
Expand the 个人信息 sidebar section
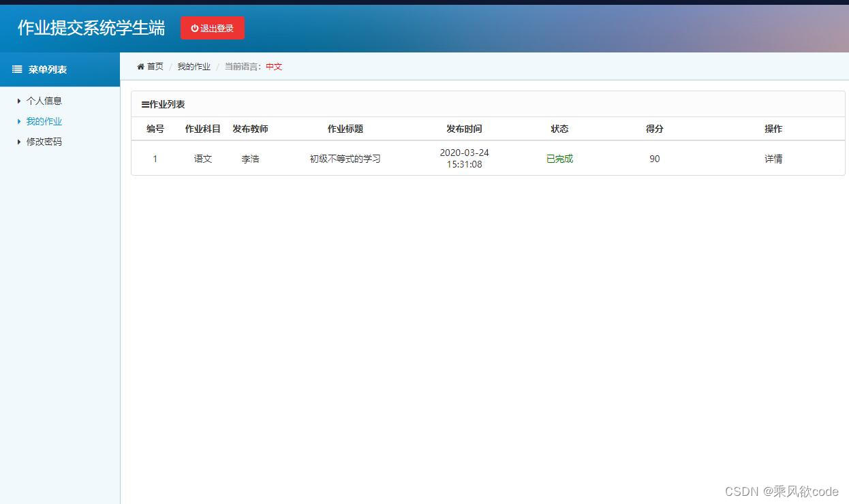pyautogui.click(x=44, y=100)
